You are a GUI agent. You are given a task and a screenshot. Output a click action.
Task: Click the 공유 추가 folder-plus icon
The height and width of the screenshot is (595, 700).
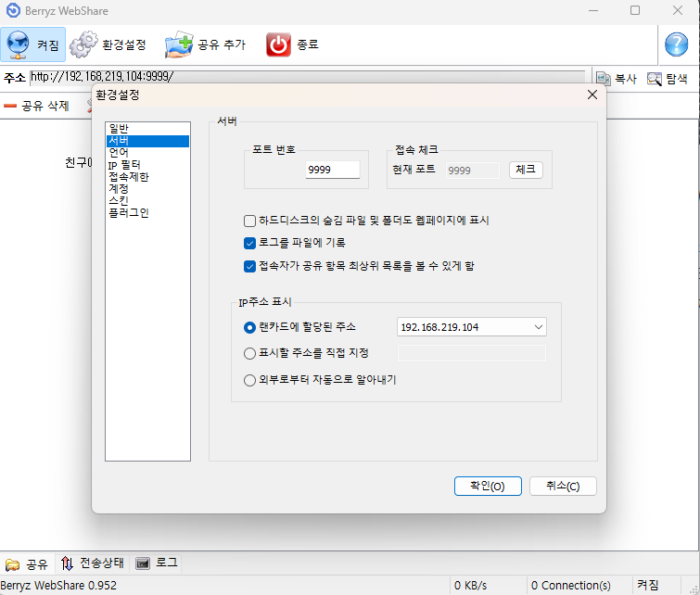(179, 44)
